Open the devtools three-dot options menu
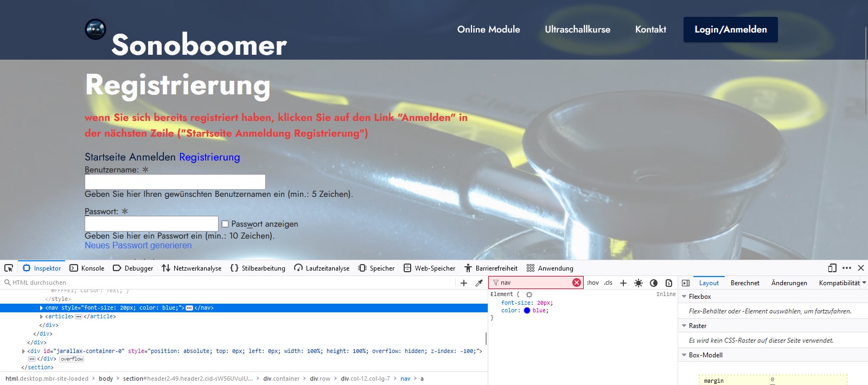 (x=847, y=268)
